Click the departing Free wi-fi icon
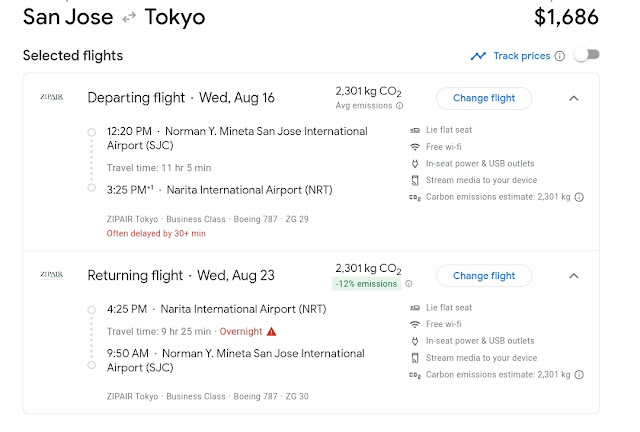Screen dimensions: 640x432 tap(414, 147)
